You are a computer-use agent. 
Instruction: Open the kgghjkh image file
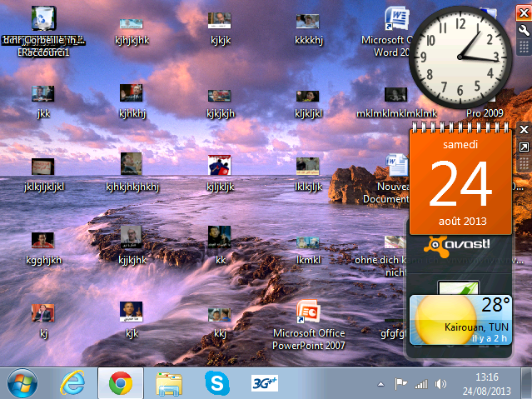[x=43, y=241]
